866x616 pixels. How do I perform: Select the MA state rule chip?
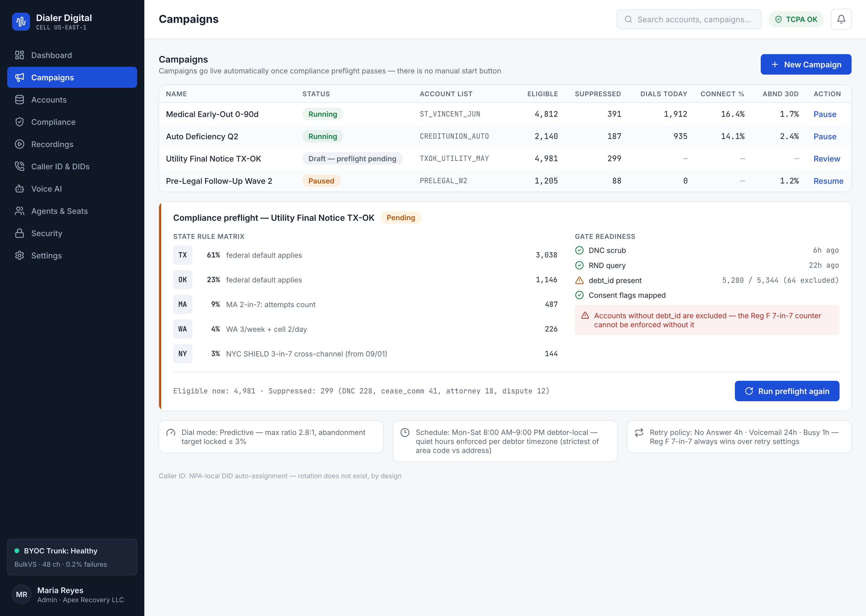[183, 304]
